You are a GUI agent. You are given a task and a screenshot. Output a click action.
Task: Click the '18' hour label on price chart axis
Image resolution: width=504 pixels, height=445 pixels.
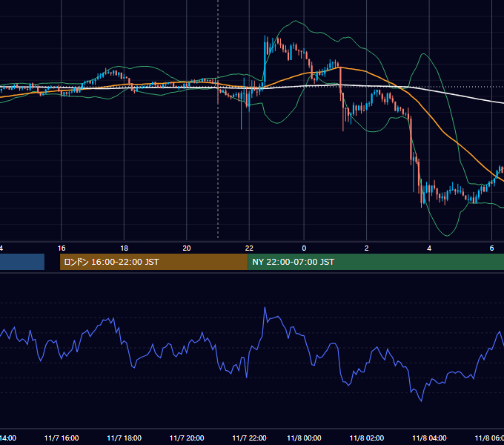pyautogui.click(x=124, y=248)
